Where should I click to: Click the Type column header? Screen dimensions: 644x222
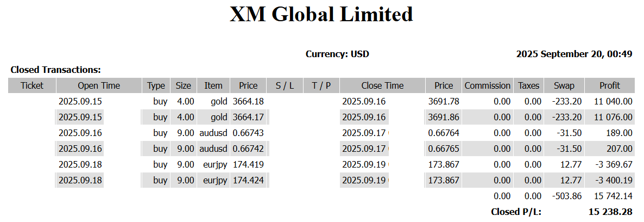point(156,85)
